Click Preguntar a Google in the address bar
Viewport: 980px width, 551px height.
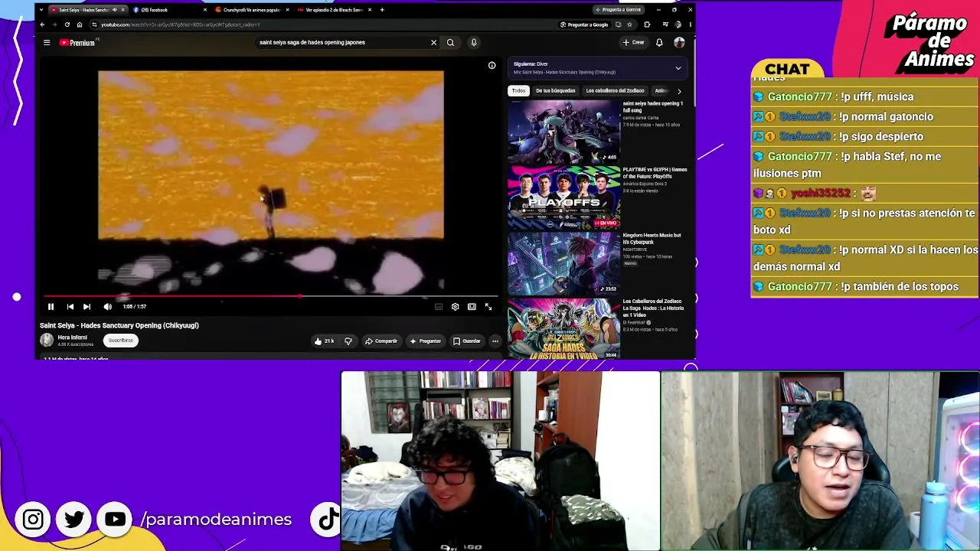pos(584,24)
